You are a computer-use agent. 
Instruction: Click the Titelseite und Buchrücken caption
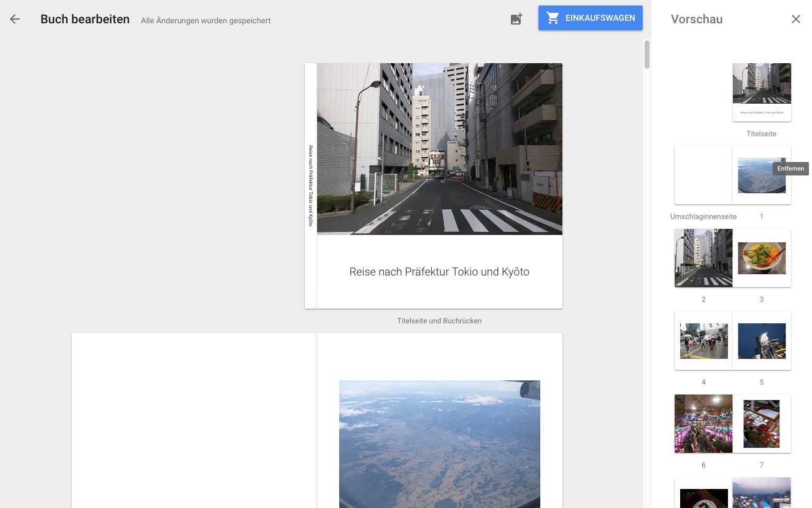point(439,321)
